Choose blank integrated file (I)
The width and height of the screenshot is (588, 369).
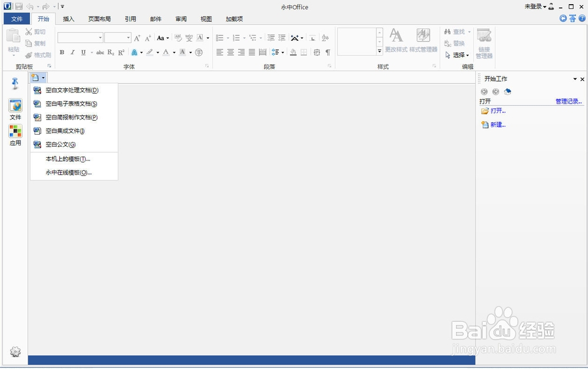point(74,131)
